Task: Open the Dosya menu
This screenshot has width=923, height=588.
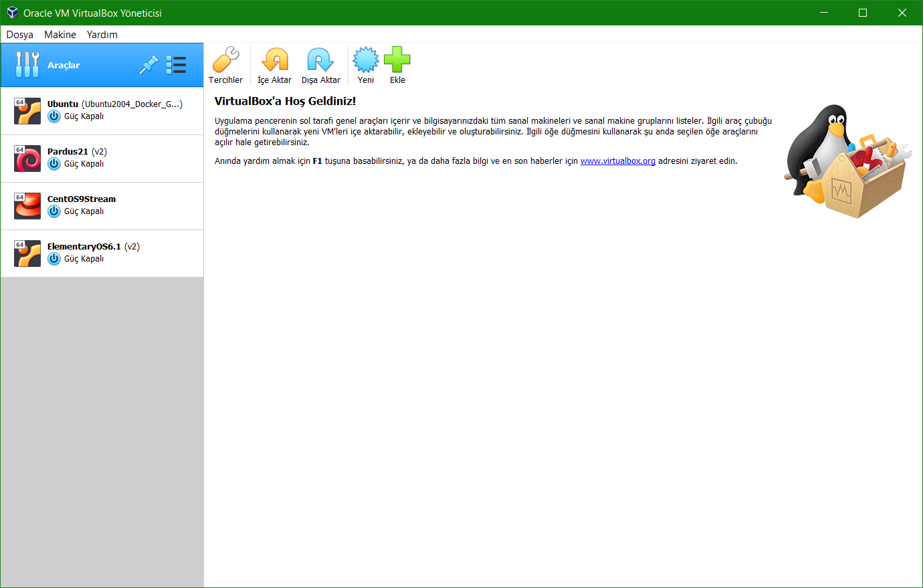Action: [x=20, y=35]
